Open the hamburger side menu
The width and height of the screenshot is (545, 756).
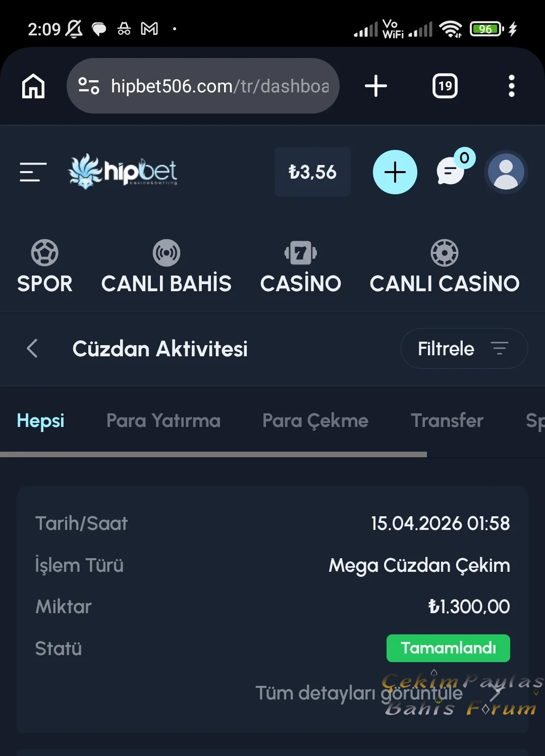(33, 172)
